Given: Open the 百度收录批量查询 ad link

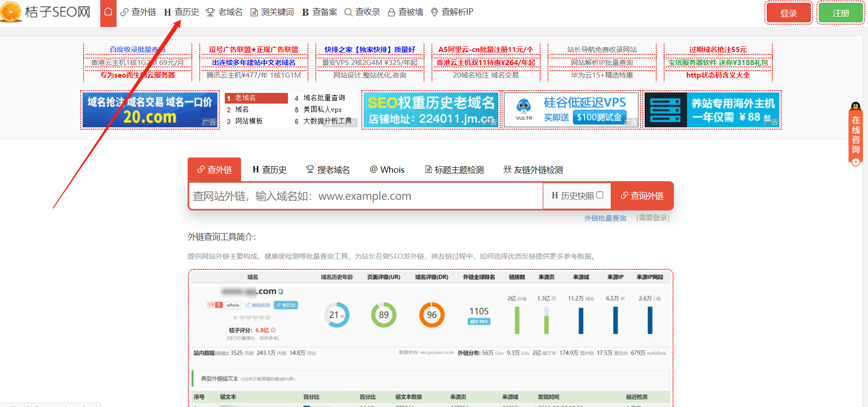Looking at the screenshot, I should pyautogui.click(x=137, y=49).
